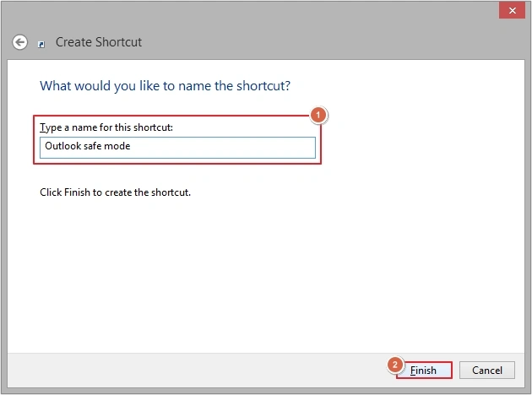Click the shortcut name input field
The width and height of the screenshot is (532, 395).
(177, 148)
